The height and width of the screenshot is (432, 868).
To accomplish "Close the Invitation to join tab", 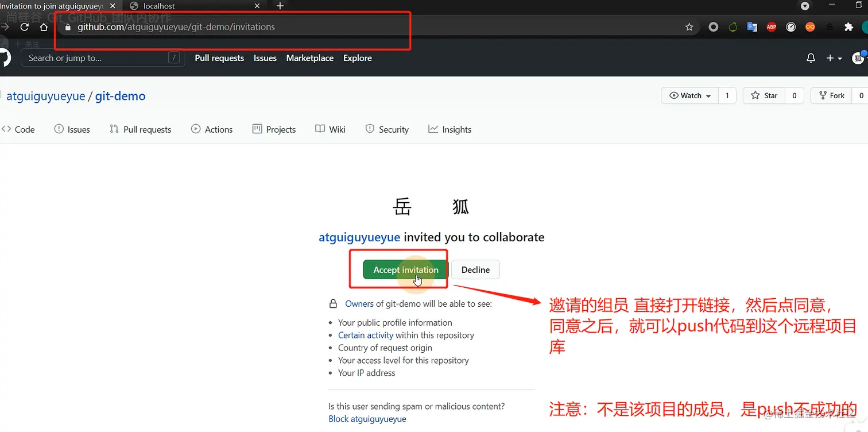I will tap(114, 6).
